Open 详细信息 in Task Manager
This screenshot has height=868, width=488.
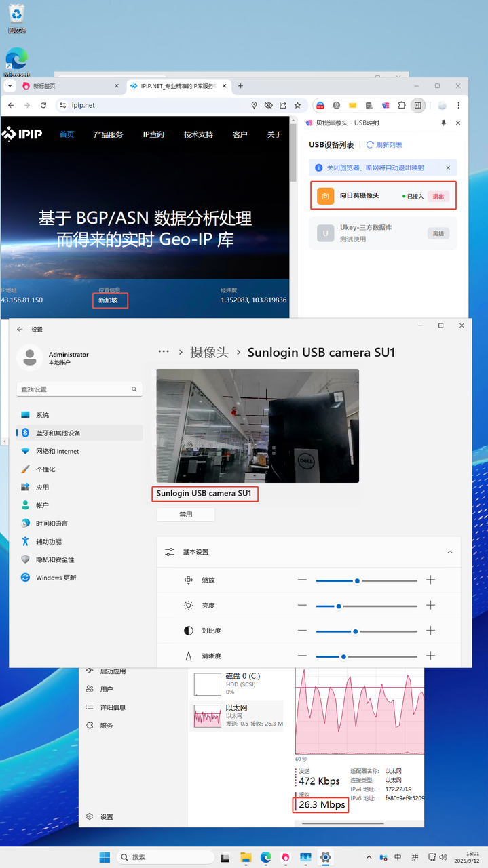[113, 707]
